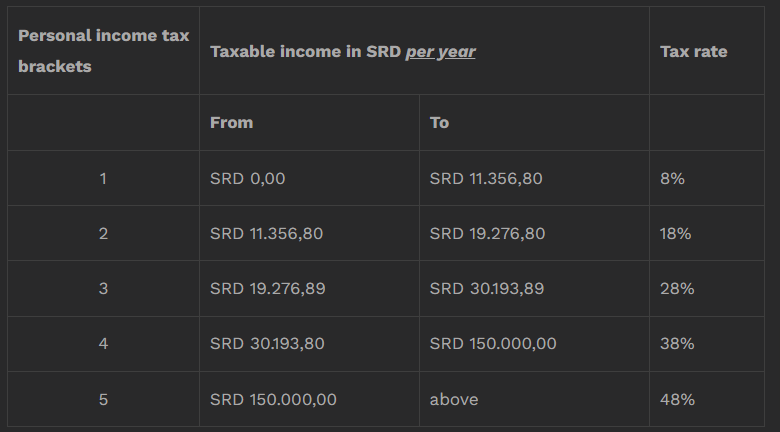Click bracket number 2 cell
Image resolution: width=780 pixels, height=432 pixels.
[x=103, y=233]
